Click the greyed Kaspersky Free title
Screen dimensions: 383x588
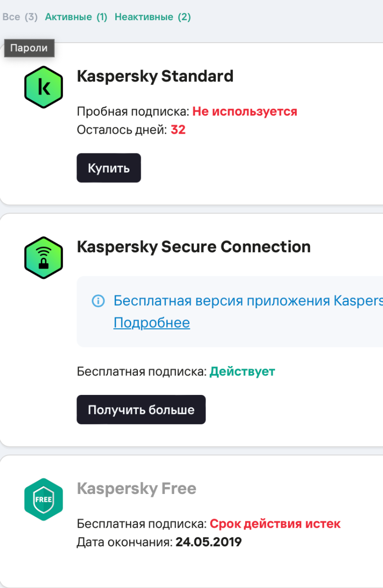(x=136, y=489)
